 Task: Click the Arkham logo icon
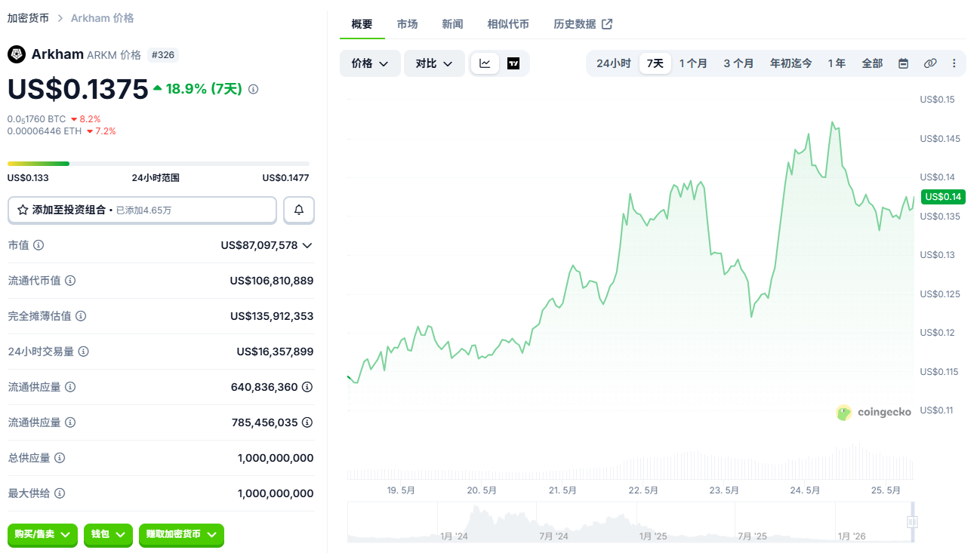17,54
